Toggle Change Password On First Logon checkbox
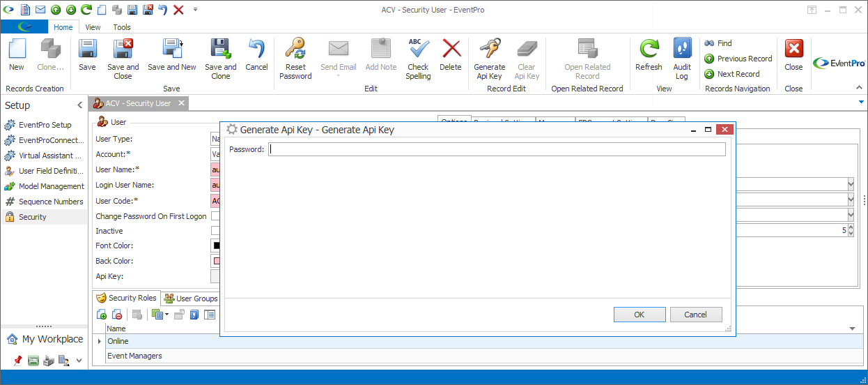868x385 pixels. click(216, 216)
